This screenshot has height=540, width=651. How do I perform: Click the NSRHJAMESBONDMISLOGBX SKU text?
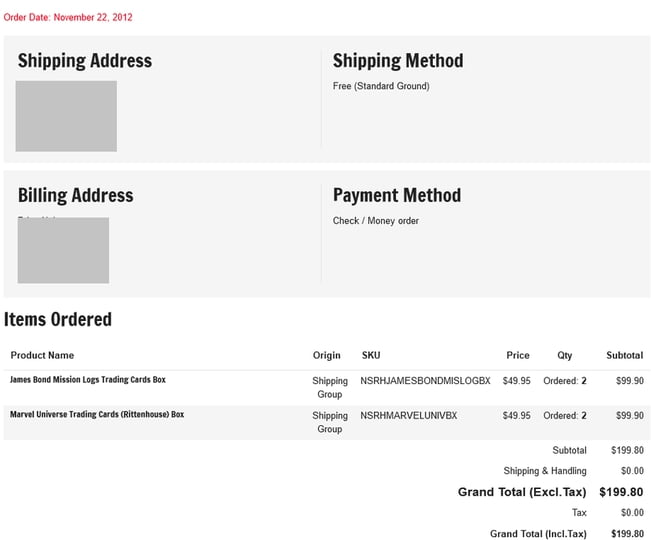coord(425,381)
